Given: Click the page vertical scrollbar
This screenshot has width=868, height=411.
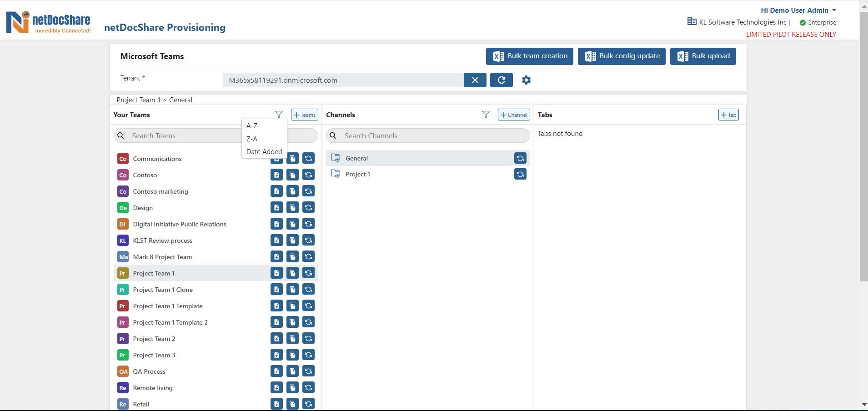Looking at the screenshot, I should pos(863,145).
